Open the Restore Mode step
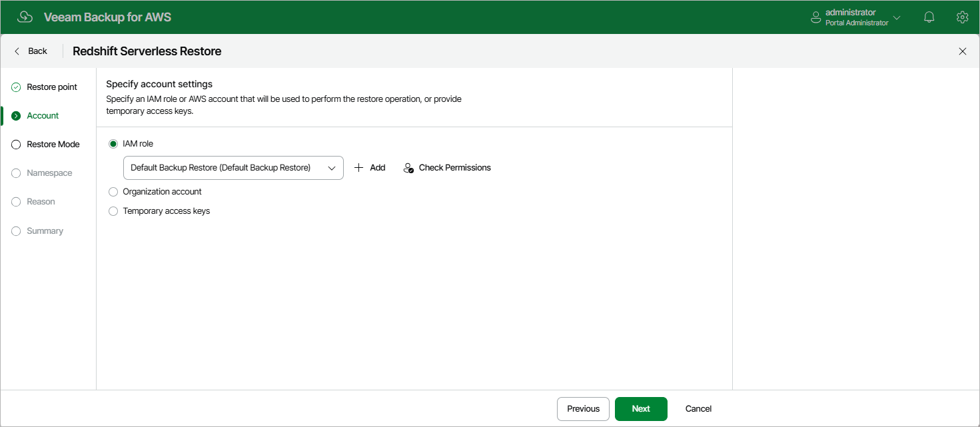This screenshot has width=980, height=427. point(53,145)
